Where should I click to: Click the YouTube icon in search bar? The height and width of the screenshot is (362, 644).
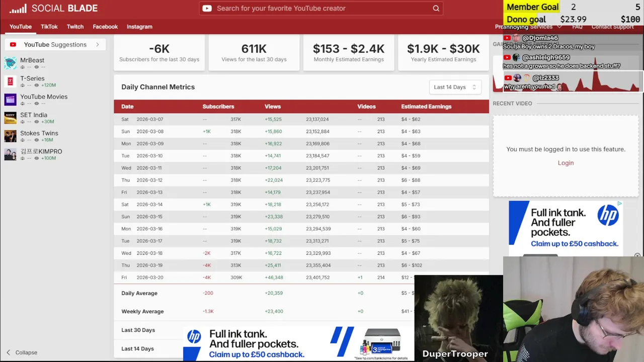click(207, 8)
